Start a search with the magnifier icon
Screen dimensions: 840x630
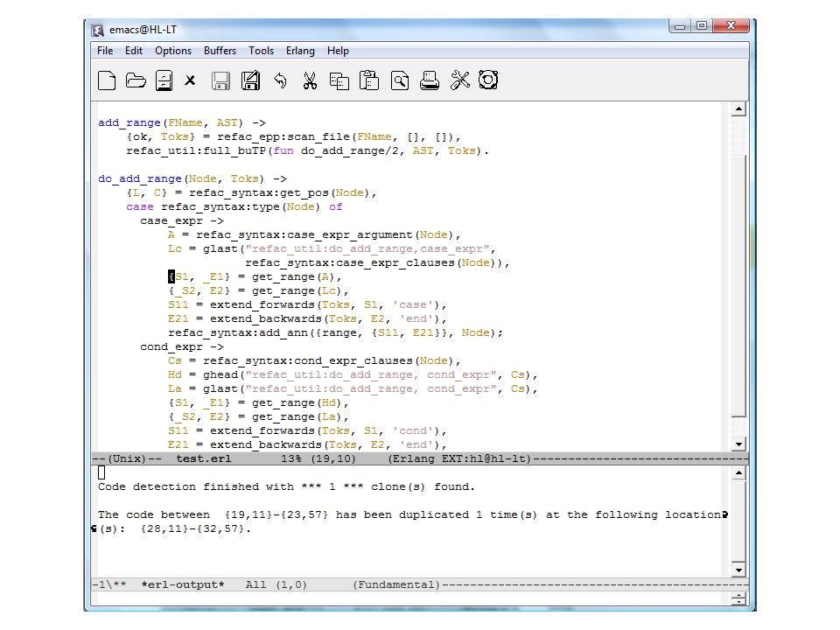400,80
